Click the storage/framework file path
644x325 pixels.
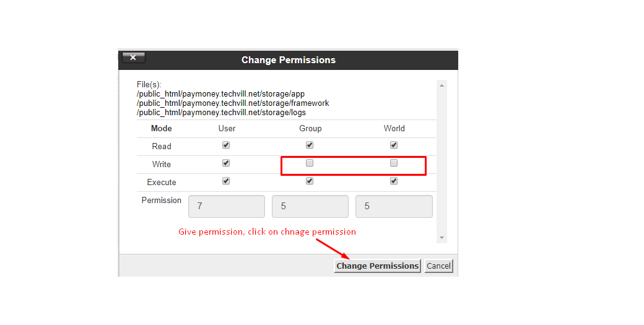pos(233,103)
